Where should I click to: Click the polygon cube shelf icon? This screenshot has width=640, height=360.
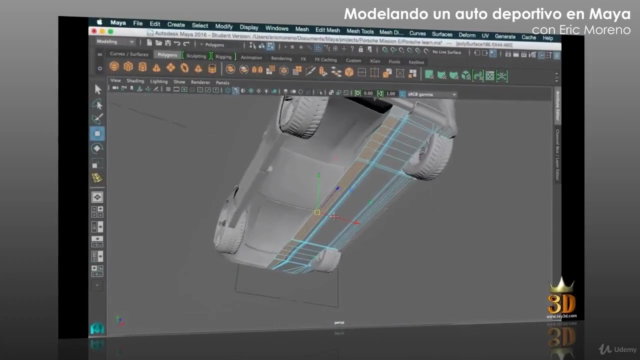click(x=128, y=67)
